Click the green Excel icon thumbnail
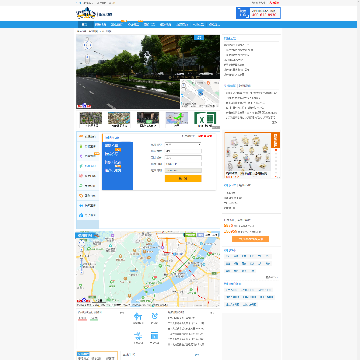 pyautogui.click(x=205, y=119)
